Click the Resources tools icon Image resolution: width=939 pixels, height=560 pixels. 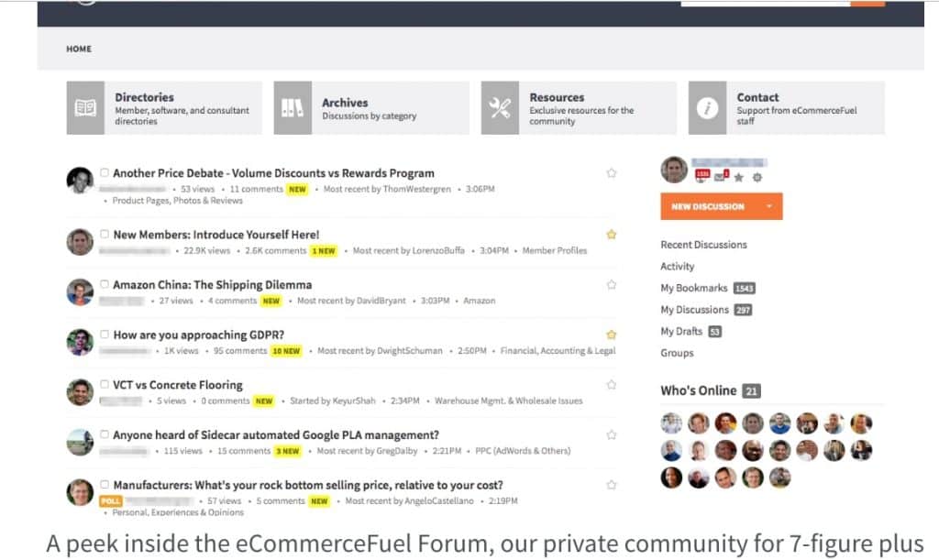(x=500, y=108)
